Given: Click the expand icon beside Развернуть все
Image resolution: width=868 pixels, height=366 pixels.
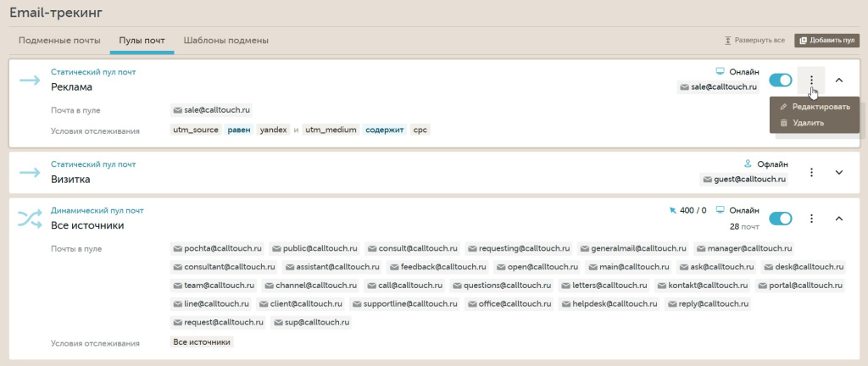Looking at the screenshot, I should [x=728, y=41].
